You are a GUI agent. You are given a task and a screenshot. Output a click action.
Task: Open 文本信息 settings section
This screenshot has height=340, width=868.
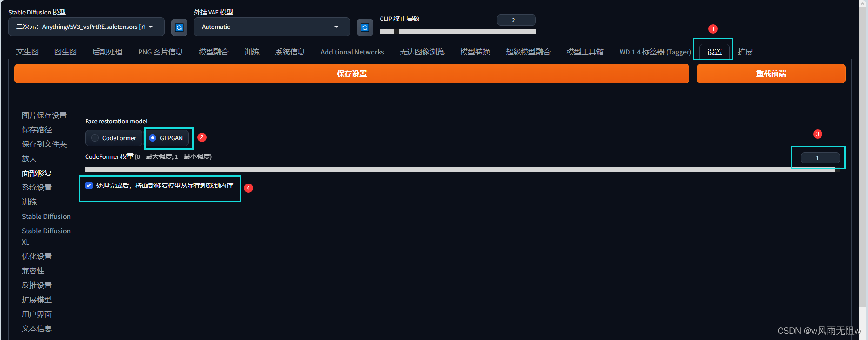pyautogui.click(x=37, y=328)
